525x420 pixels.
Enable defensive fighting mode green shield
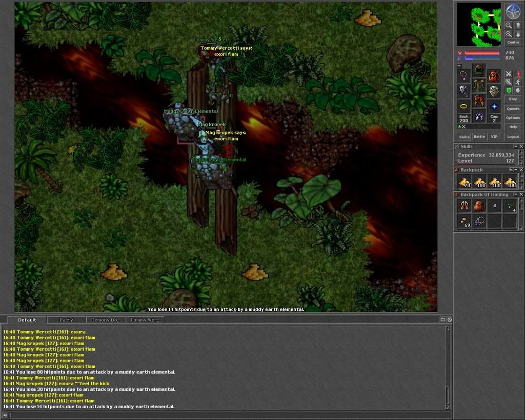[509, 90]
